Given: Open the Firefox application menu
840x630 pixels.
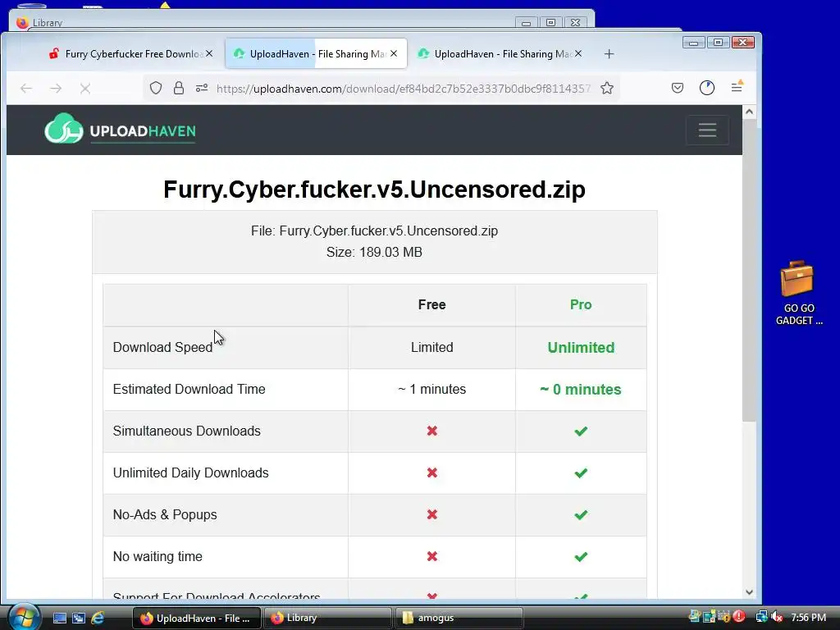Looking at the screenshot, I should point(737,87).
